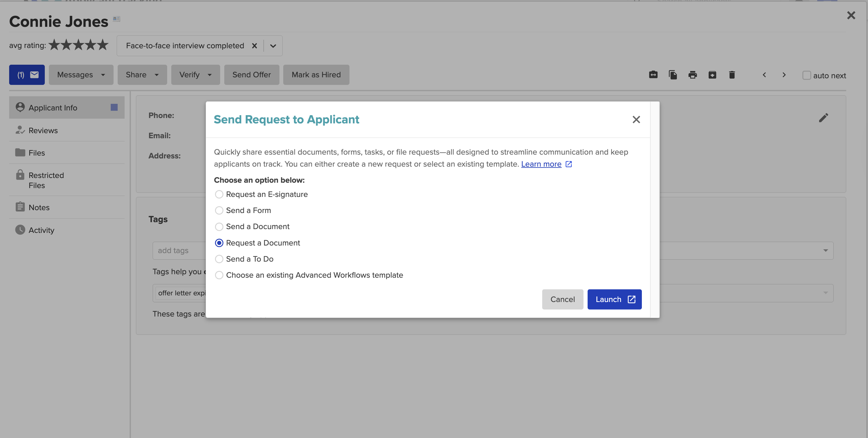This screenshot has height=438, width=868.
Task: Click the trash delete applicant icon
Action: point(731,75)
